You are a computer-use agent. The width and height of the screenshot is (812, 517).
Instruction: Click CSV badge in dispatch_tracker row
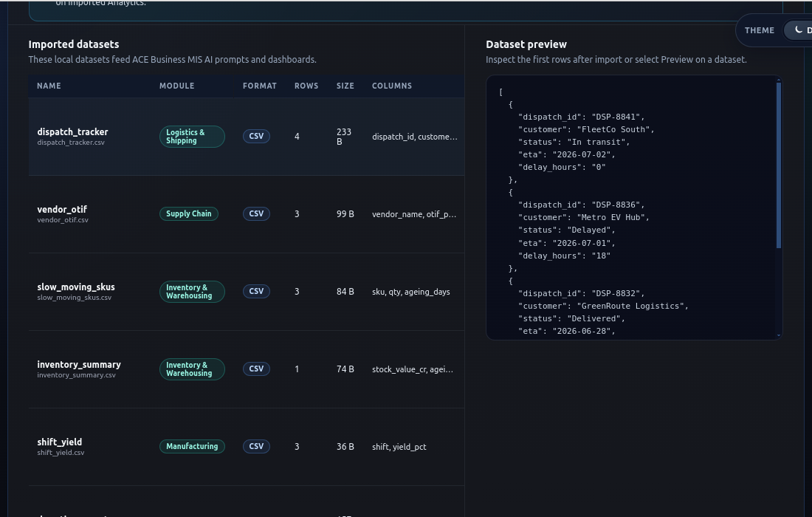256,136
